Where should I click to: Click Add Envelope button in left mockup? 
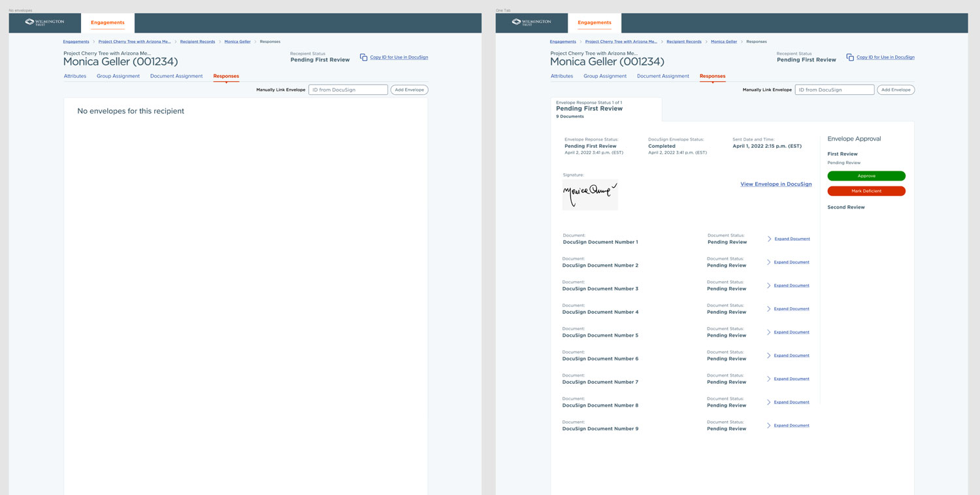point(410,90)
